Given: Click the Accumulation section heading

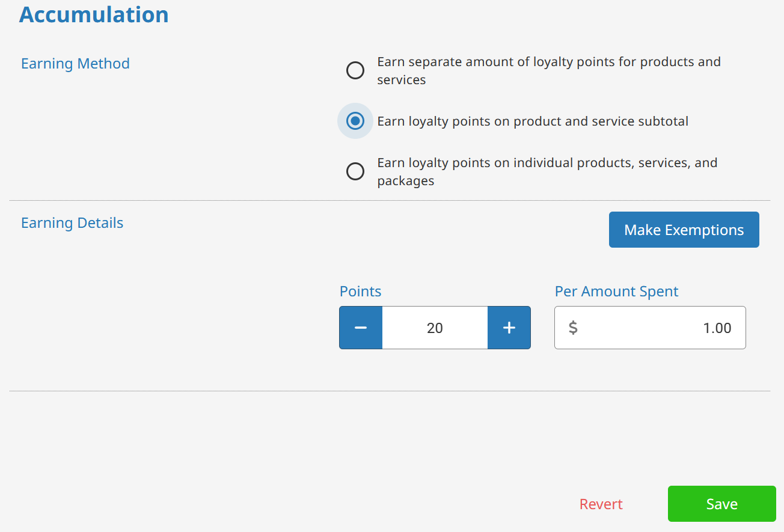Looking at the screenshot, I should (94, 14).
